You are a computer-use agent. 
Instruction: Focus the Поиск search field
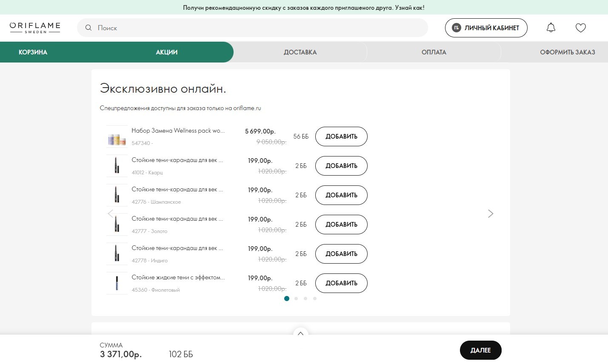252,28
